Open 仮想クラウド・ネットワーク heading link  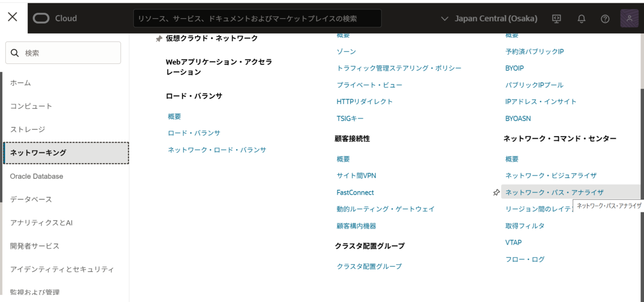point(211,39)
